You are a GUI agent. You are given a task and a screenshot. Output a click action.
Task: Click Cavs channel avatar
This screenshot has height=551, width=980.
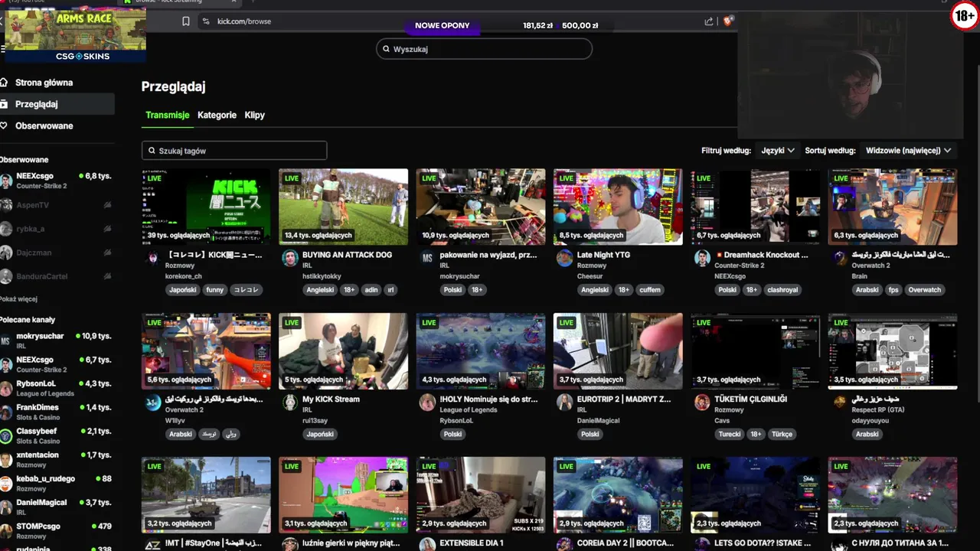(702, 403)
